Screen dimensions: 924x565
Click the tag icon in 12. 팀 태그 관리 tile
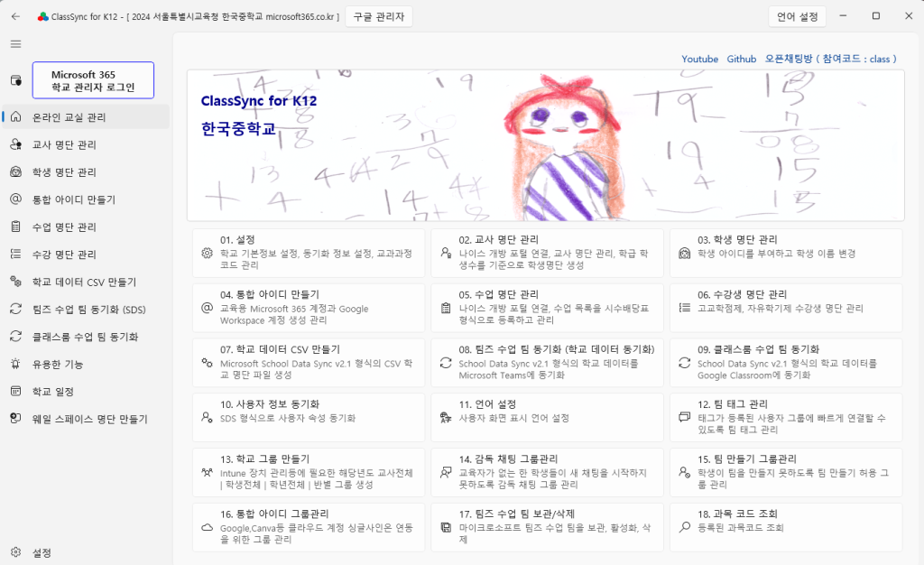tap(685, 418)
